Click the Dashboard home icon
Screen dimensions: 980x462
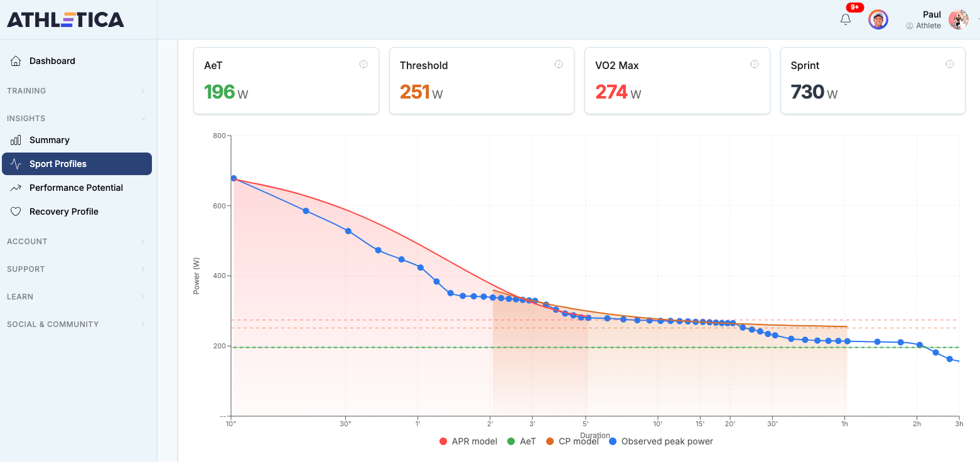[16, 61]
